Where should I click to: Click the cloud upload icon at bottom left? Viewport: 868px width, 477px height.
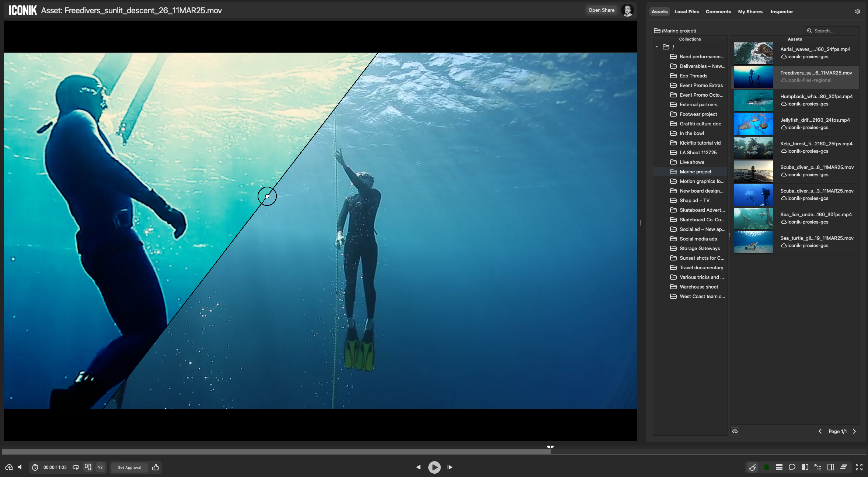point(9,467)
